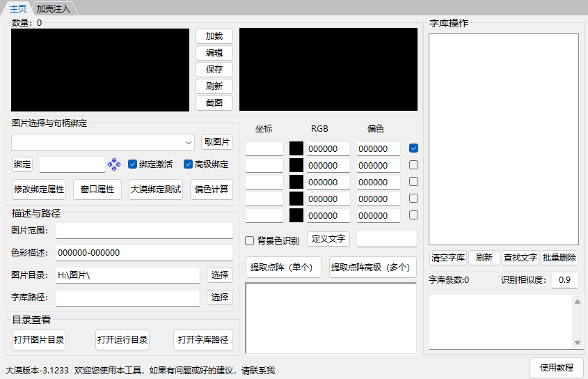This screenshot has height=379, width=588.
Task: Click 提取点阵高级（多个） button
Action: (373, 267)
